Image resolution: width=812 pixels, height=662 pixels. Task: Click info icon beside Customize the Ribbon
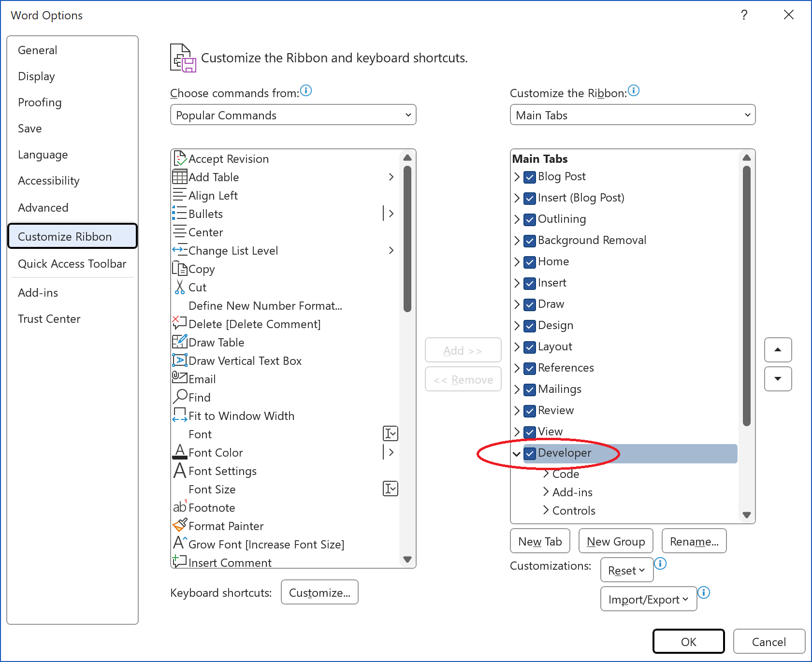click(x=634, y=90)
